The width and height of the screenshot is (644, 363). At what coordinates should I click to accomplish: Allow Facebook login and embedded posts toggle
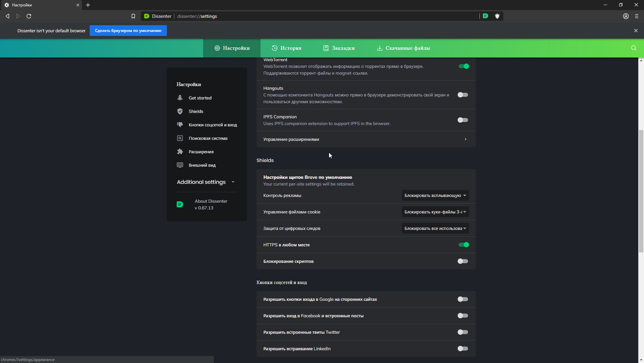(463, 316)
